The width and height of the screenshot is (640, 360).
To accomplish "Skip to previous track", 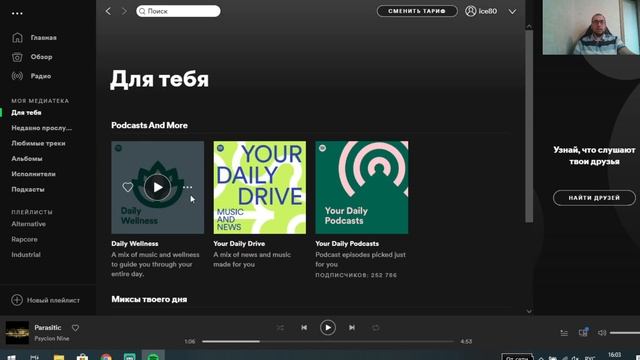I will tap(304, 327).
